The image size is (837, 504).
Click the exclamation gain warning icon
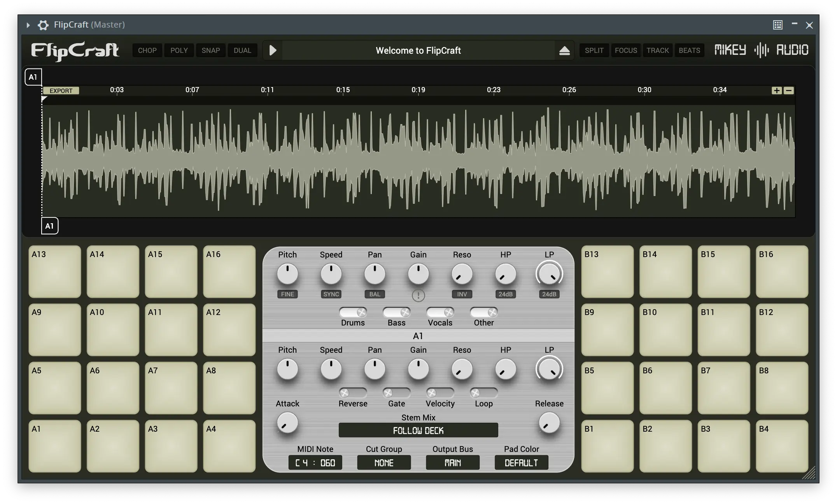click(x=418, y=296)
